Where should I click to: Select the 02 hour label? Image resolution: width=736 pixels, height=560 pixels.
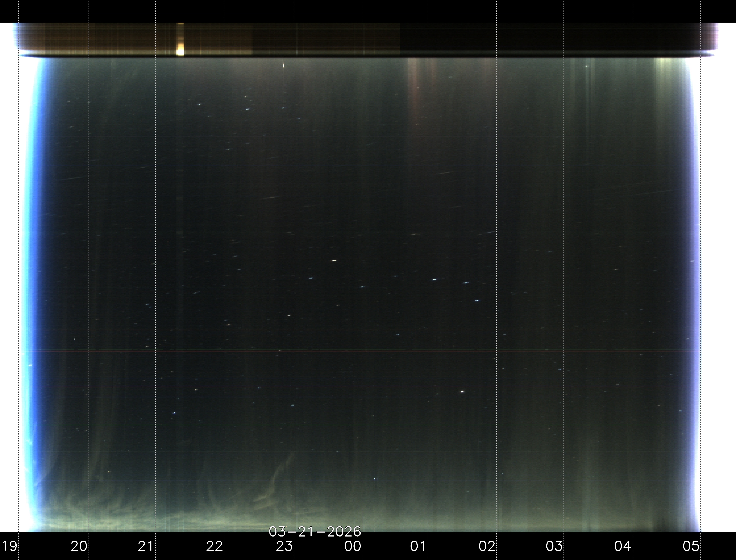pyautogui.click(x=487, y=546)
